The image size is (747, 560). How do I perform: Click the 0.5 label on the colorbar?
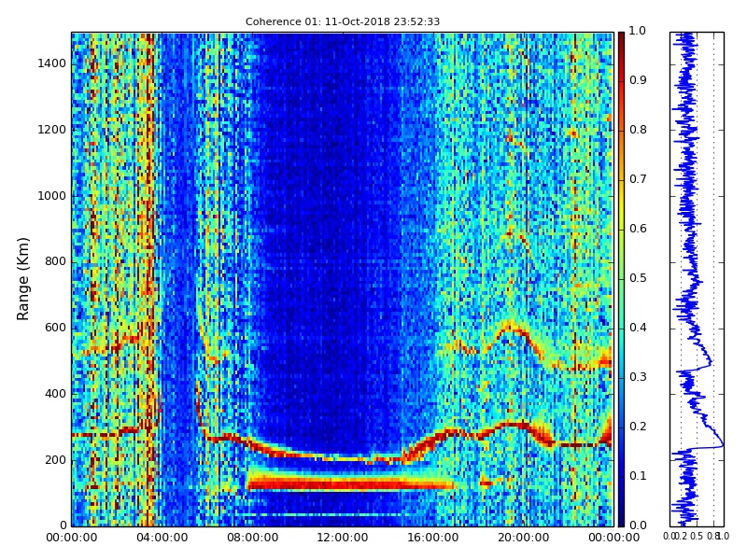pyautogui.click(x=638, y=278)
